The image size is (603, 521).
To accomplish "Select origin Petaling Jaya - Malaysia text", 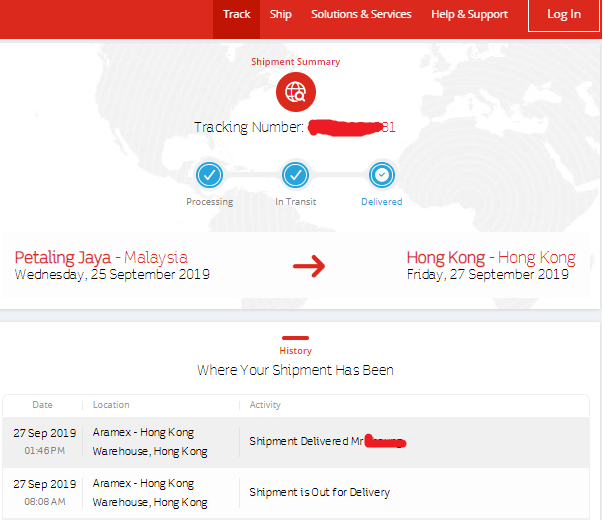I will coord(101,258).
